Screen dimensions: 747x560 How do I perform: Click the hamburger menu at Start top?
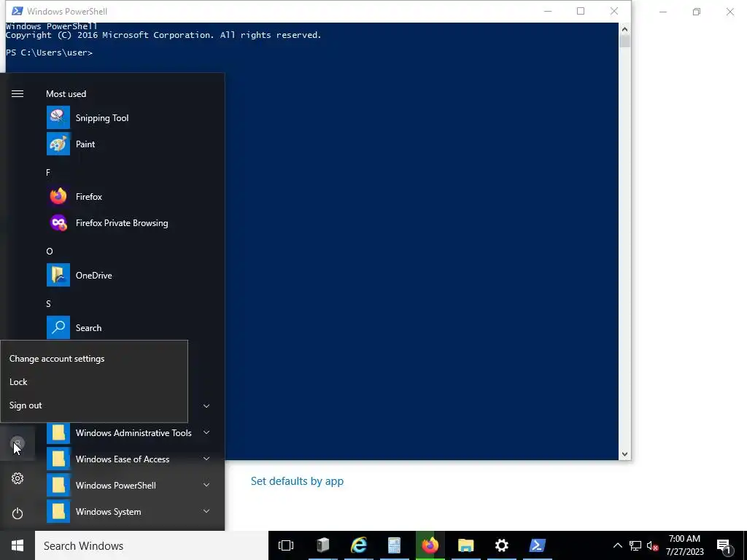click(x=18, y=94)
